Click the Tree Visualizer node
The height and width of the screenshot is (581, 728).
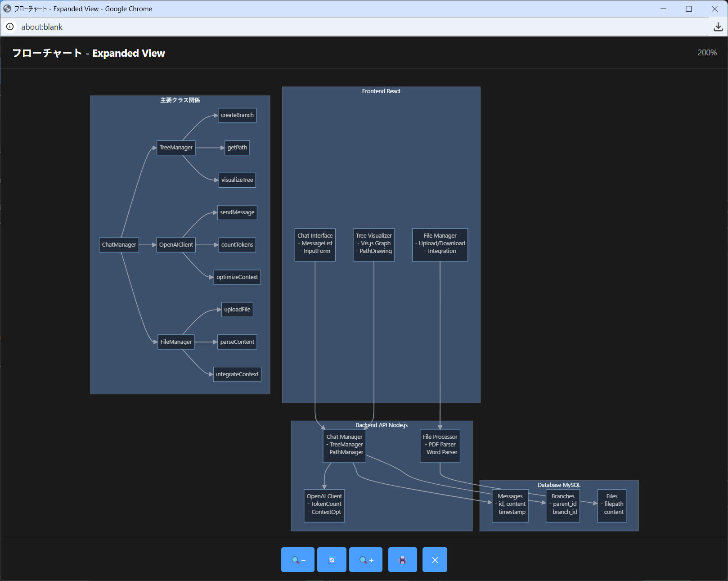click(374, 244)
